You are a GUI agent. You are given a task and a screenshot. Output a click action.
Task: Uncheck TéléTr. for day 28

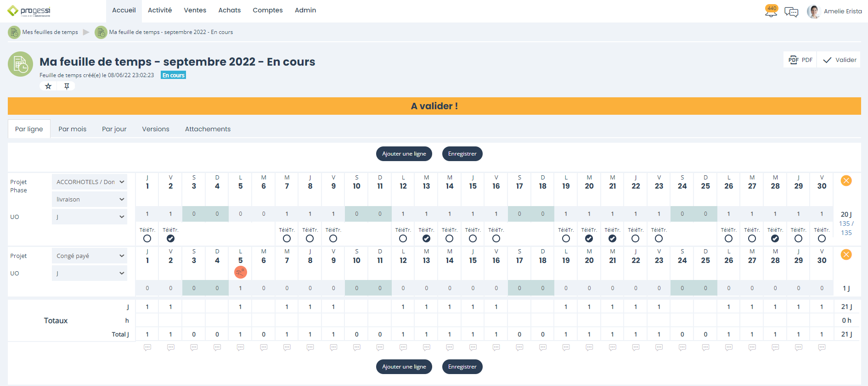point(775,239)
